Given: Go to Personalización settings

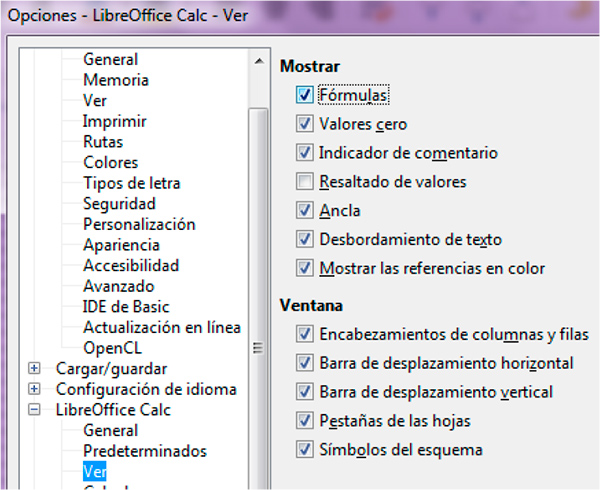Looking at the screenshot, I should [x=139, y=224].
